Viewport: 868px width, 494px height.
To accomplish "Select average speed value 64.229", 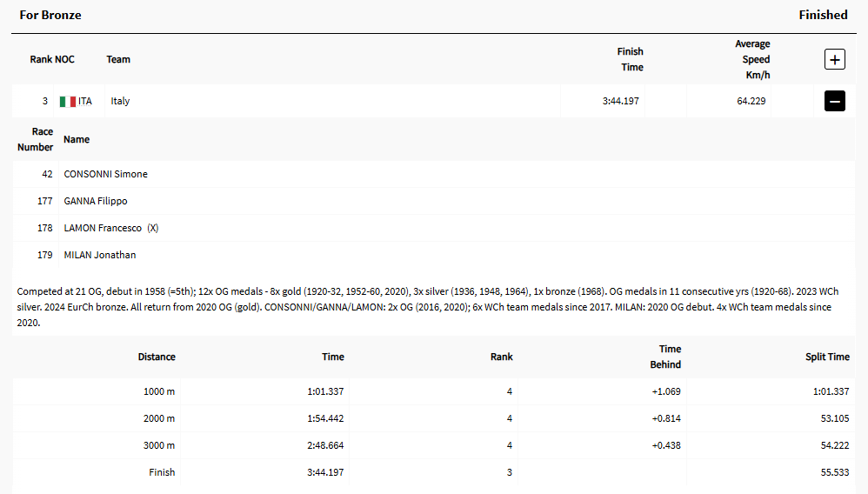I will pos(751,101).
